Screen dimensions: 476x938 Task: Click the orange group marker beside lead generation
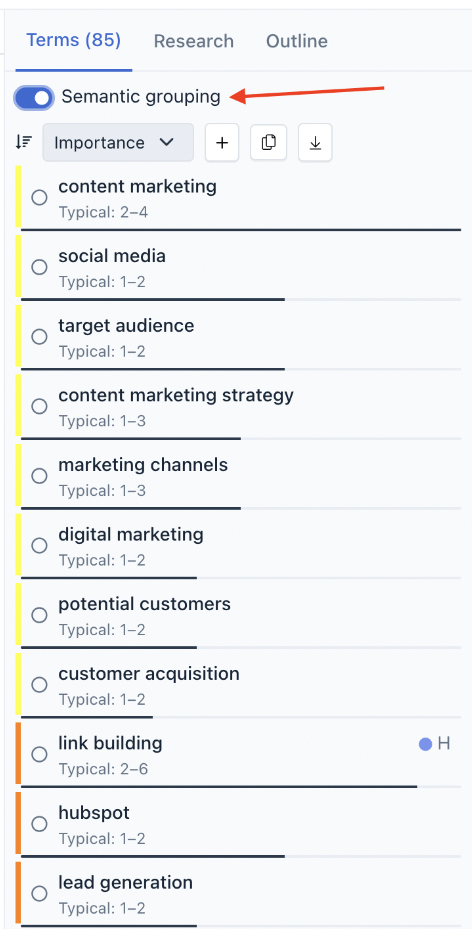(18, 892)
